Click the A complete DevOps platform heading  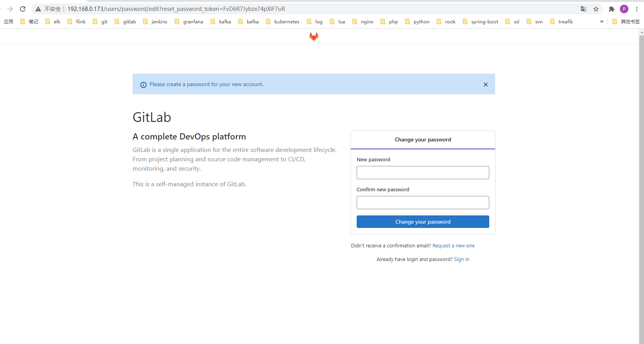click(189, 137)
